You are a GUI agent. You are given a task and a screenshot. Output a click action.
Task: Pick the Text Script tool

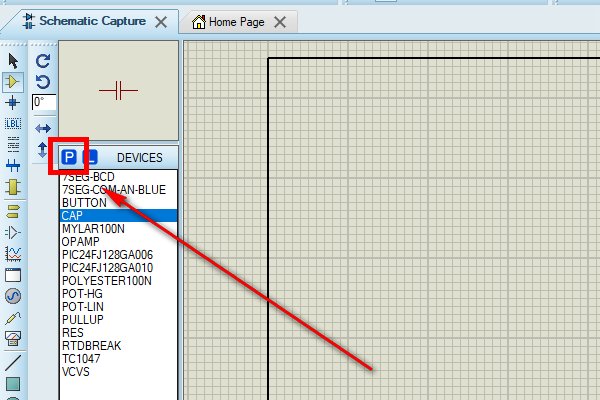click(x=13, y=144)
